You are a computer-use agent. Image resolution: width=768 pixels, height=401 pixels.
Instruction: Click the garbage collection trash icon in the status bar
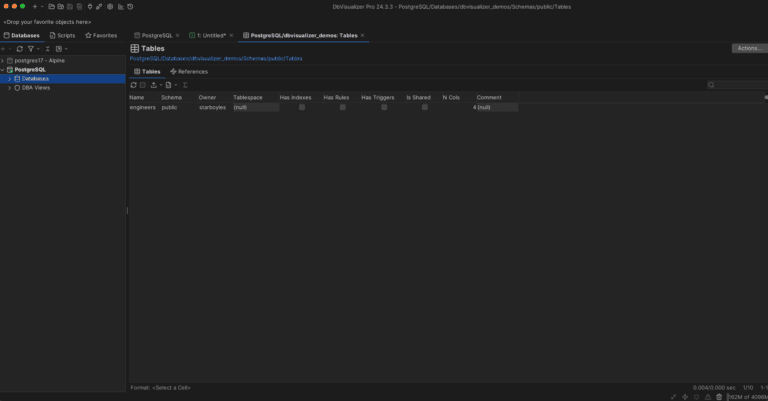[719, 396]
